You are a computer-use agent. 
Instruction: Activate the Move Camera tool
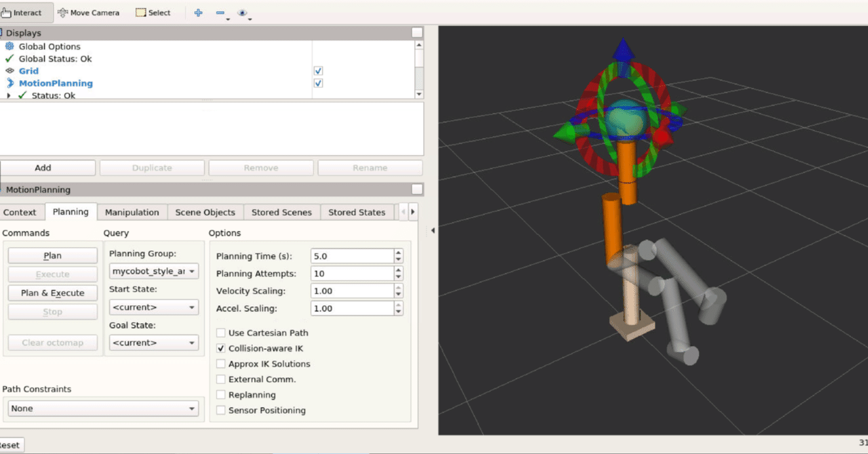pyautogui.click(x=89, y=12)
